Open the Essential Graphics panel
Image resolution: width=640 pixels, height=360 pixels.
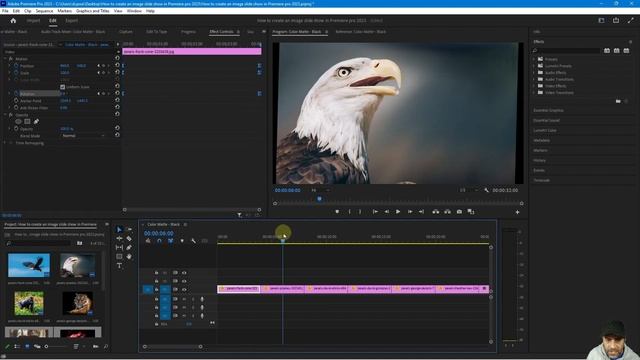click(548, 110)
